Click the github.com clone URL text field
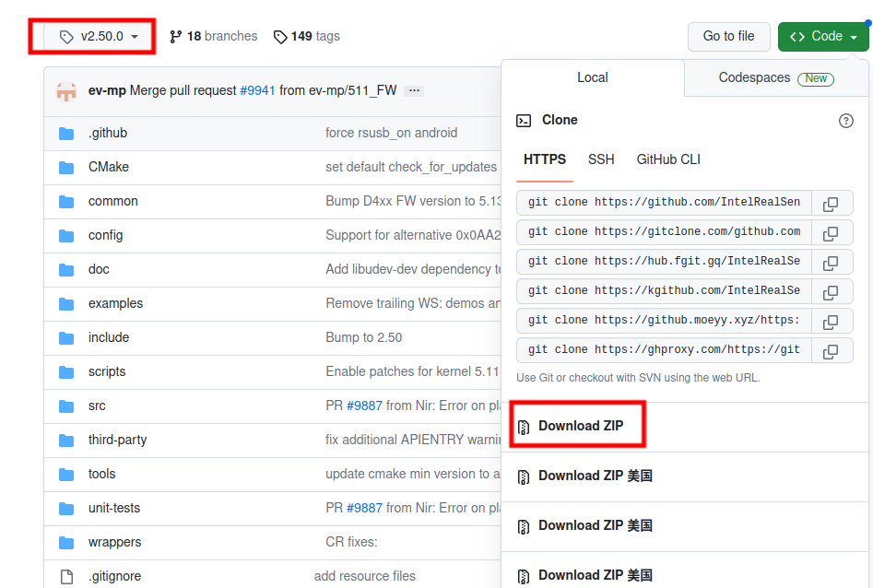Viewport: 873px width, 588px height. pos(665,204)
